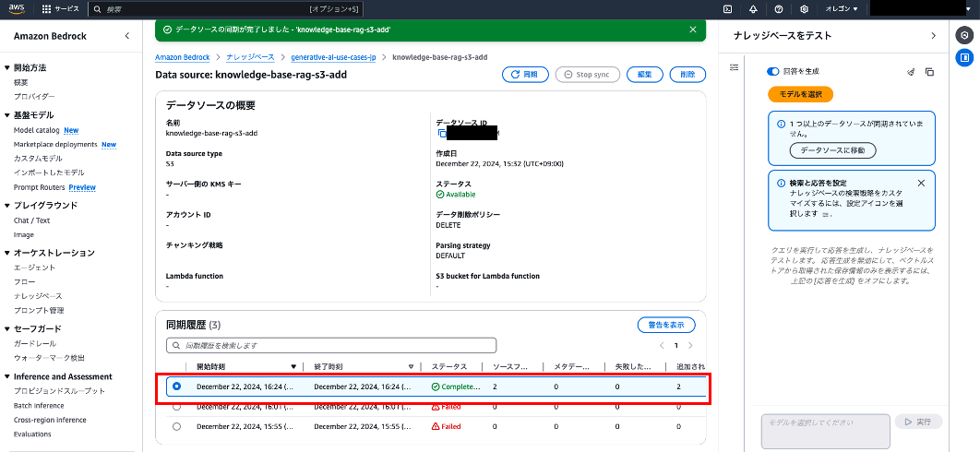This screenshot has height=452, width=980.
Task: Click the sync history search field
Action: [331, 345]
